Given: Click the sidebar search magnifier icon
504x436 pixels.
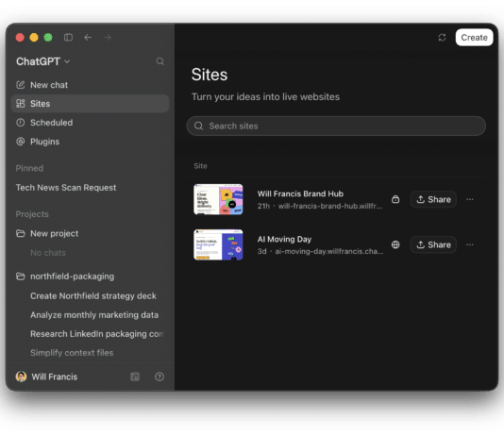Looking at the screenshot, I should click(x=160, y=61).
